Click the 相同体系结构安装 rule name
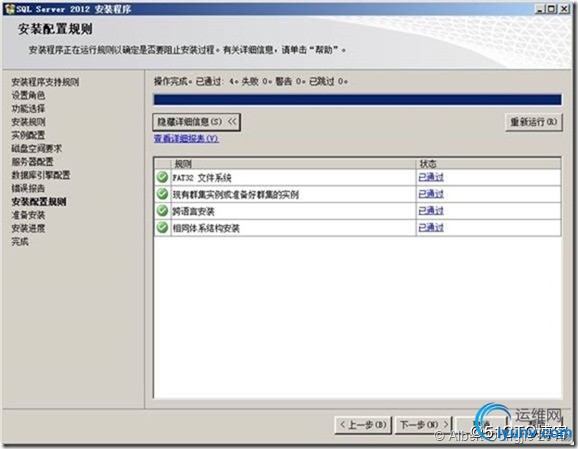The image size is (578, 449). click(x=206, y=228)
